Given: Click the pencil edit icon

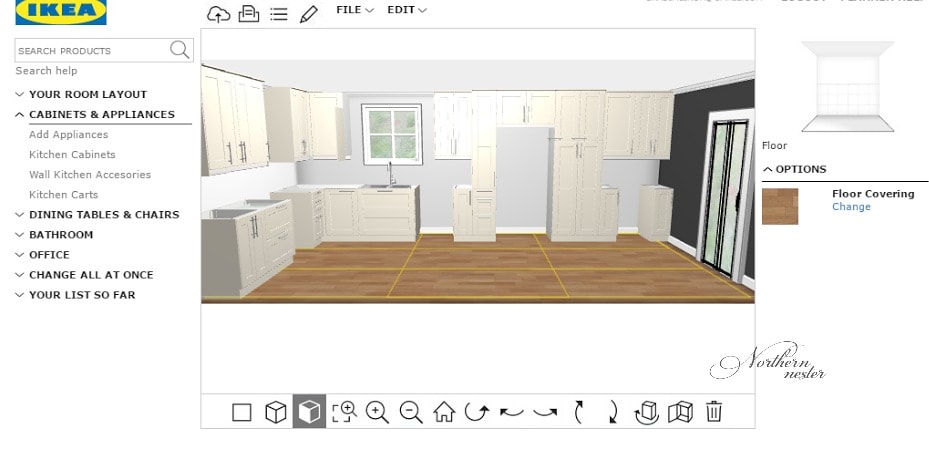Looking at the screenshot, I should coord(309,14).
